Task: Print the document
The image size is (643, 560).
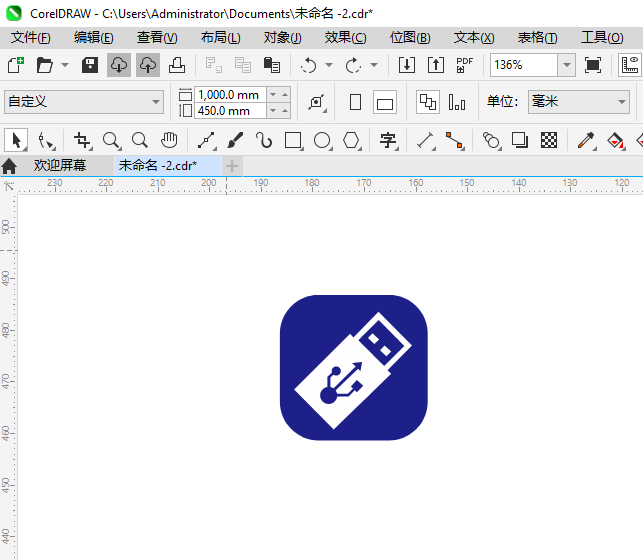Action: tap(177, 65)
